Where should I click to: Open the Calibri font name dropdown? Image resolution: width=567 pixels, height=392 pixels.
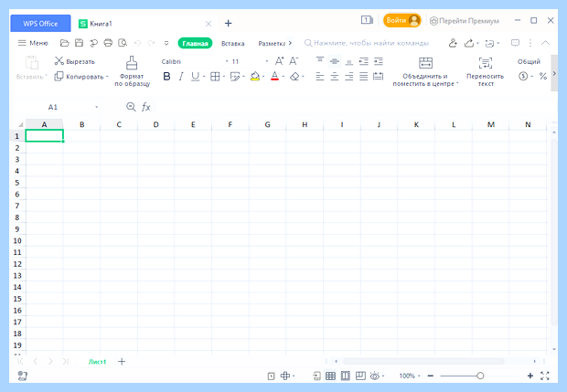(227, 61)
